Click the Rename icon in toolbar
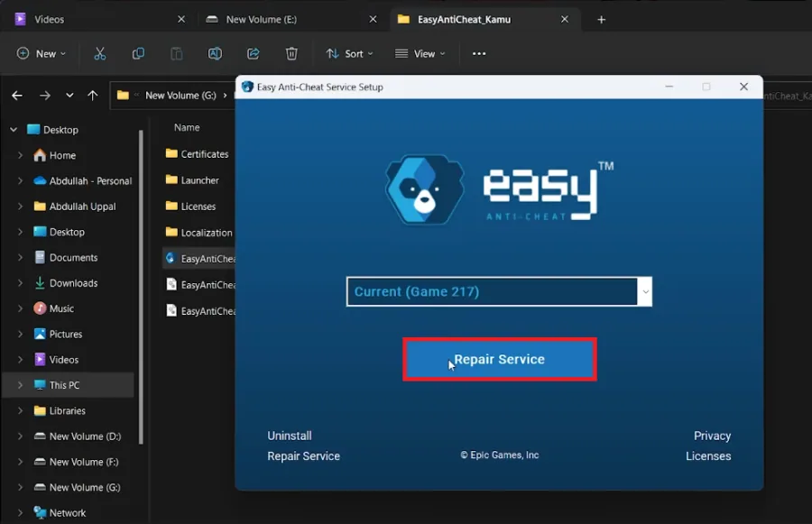This screenshot has height=524, width=812. point(215,53)
